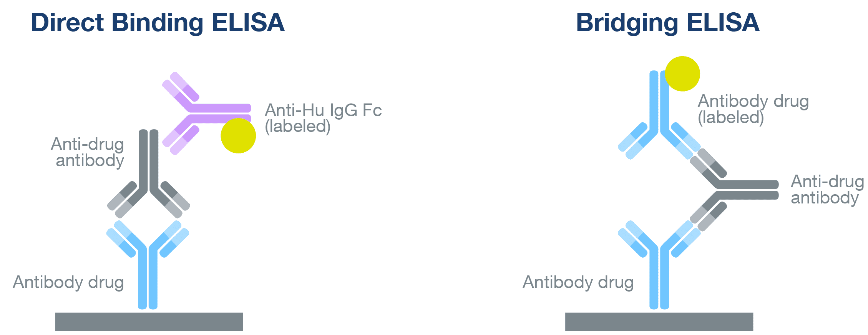Click "(labeled)" text in Bridging ELISA diagram
This screenshot has width=868, height=335.
click(x=730, y=118)
